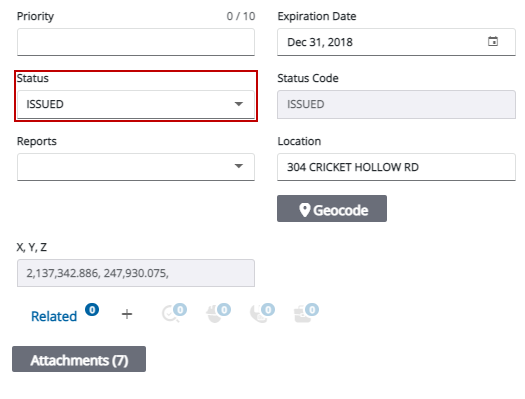Click the Related count badge

point(92,310)
